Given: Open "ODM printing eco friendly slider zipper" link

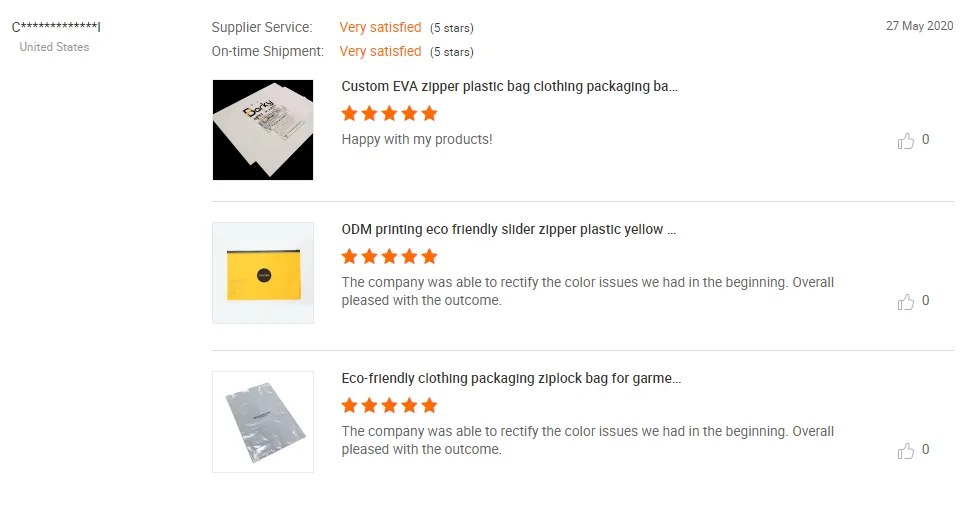Looking at the screenshot, I should 509,230.
